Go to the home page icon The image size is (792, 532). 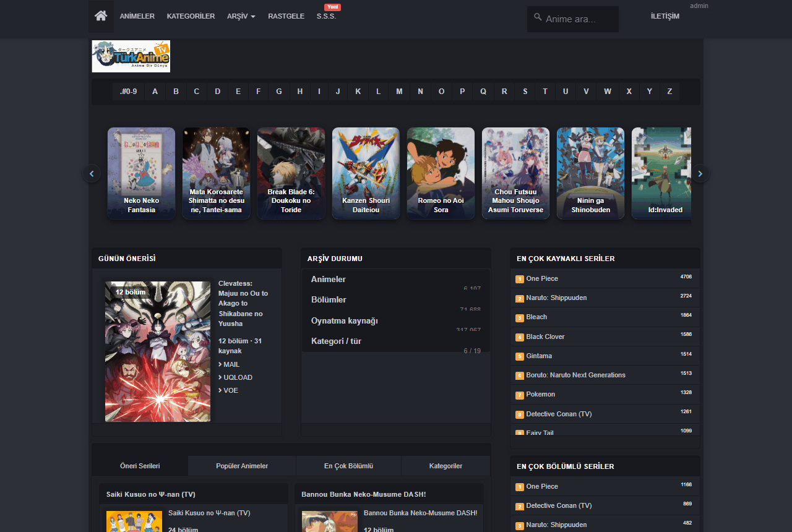(101, 16)
